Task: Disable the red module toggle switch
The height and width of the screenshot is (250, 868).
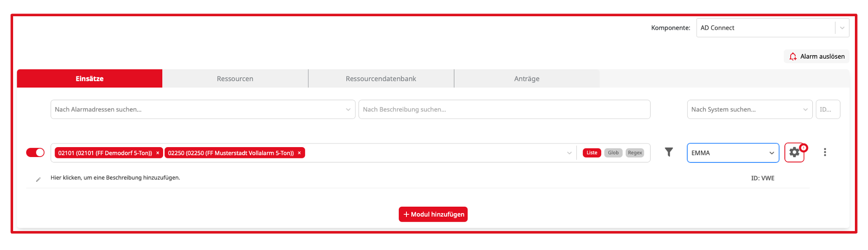Action: (35, 153)
